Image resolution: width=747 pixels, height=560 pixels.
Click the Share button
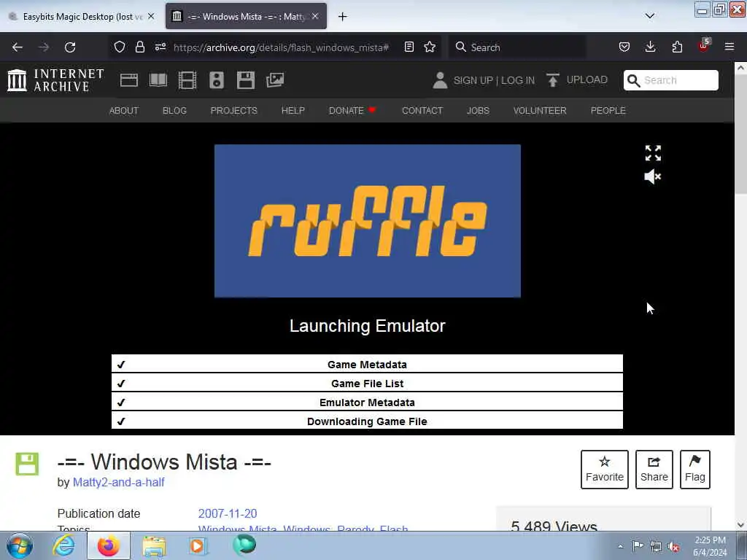[654, 470]
